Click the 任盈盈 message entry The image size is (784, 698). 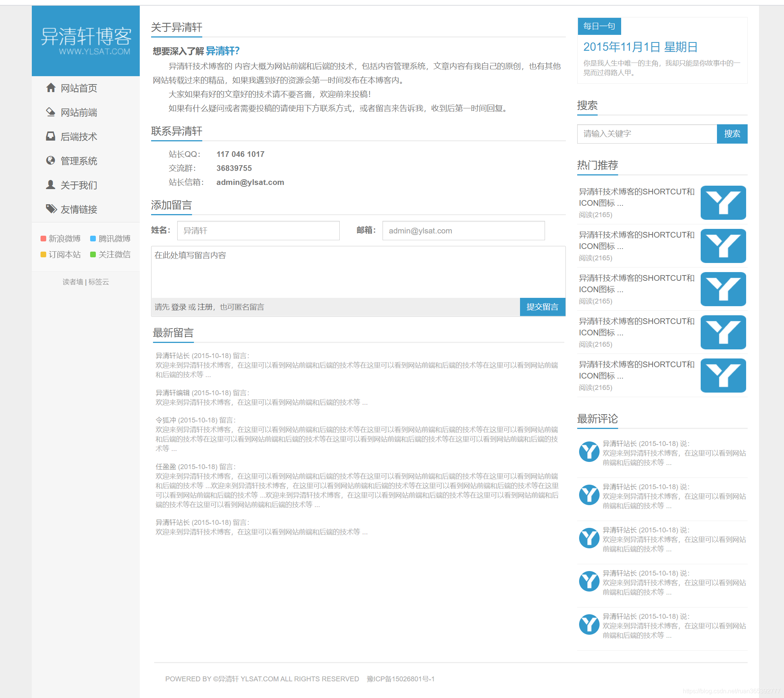[x=357, y=485]
